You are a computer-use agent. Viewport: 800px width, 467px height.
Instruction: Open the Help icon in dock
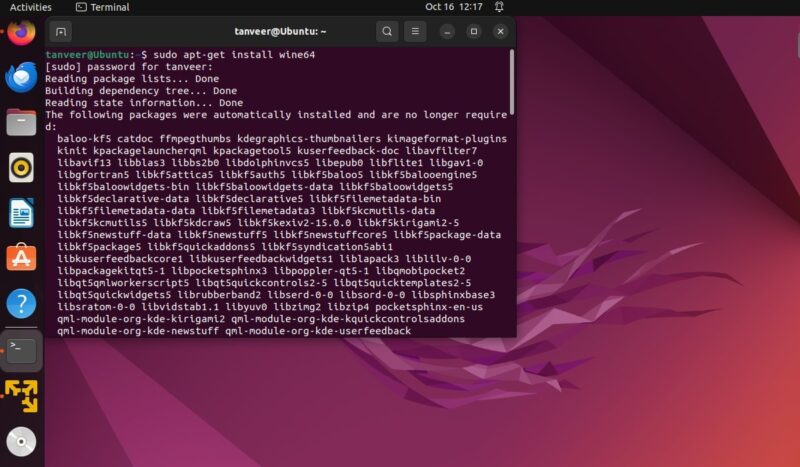click(x=21, y=304)
